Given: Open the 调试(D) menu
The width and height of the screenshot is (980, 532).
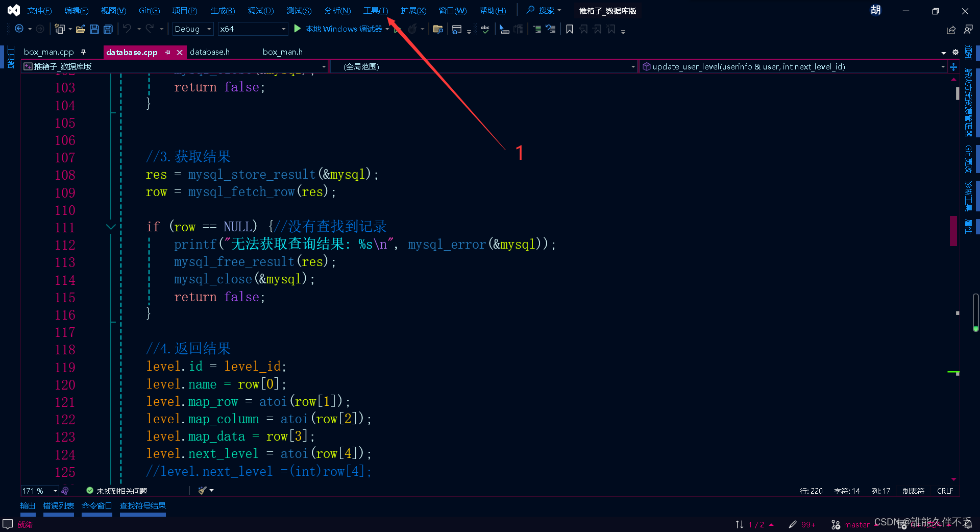Looking at the screenshot, I should point(261,10).
